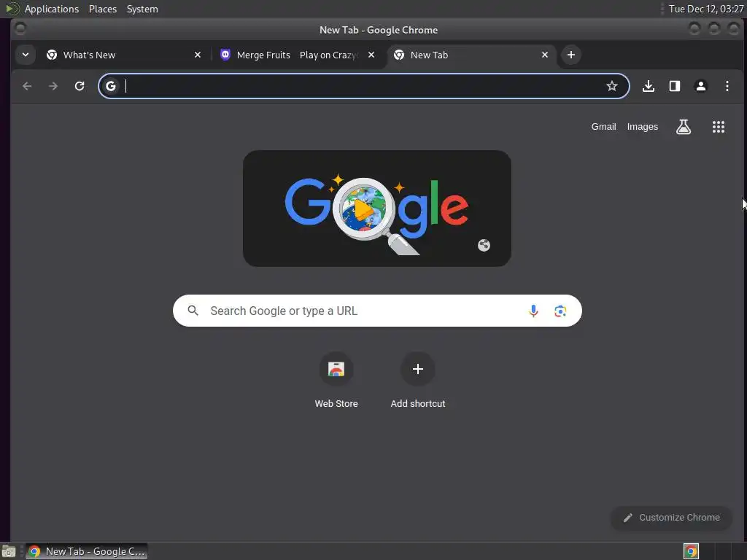747x560 pixels.
Task: Bookmark this tab with the star icon
Action: [x=612, y=86]
